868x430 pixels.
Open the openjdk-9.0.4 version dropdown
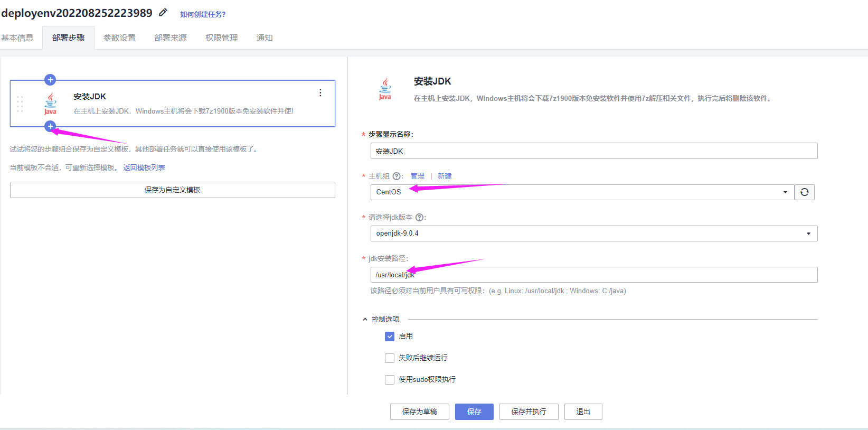click(594, 233)
